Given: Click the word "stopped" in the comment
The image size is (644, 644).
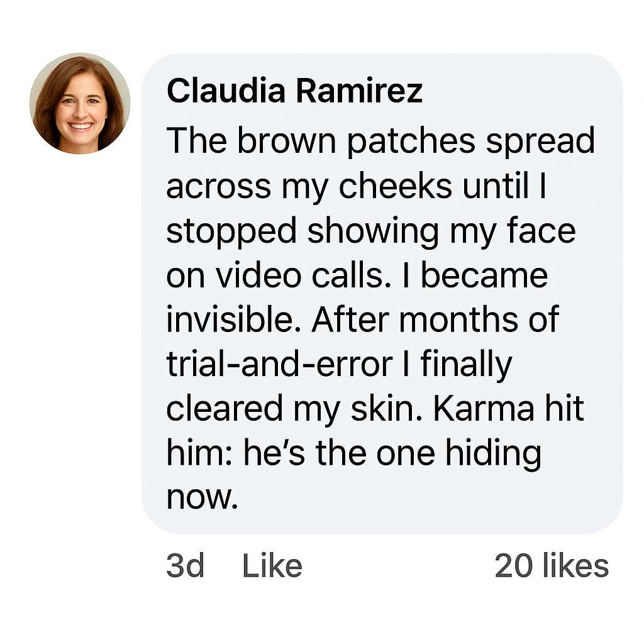Looking at the screenshot, I should pos(231,231).
